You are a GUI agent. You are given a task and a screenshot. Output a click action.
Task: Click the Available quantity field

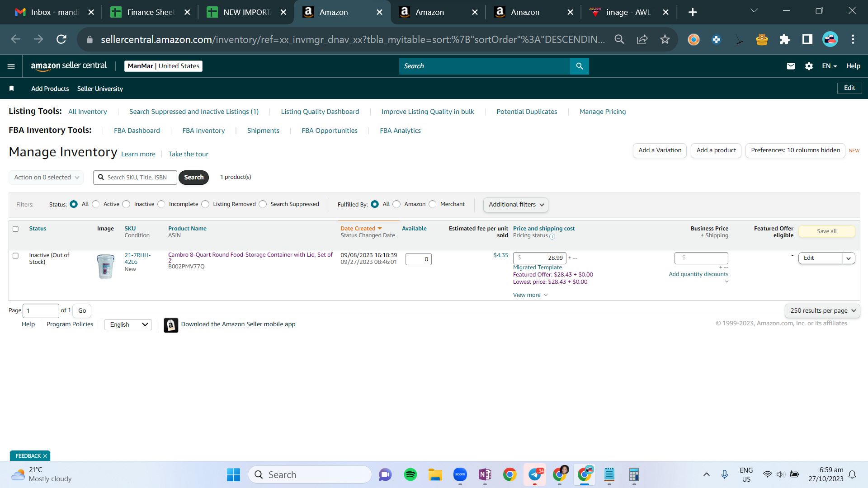coord(419,259)
